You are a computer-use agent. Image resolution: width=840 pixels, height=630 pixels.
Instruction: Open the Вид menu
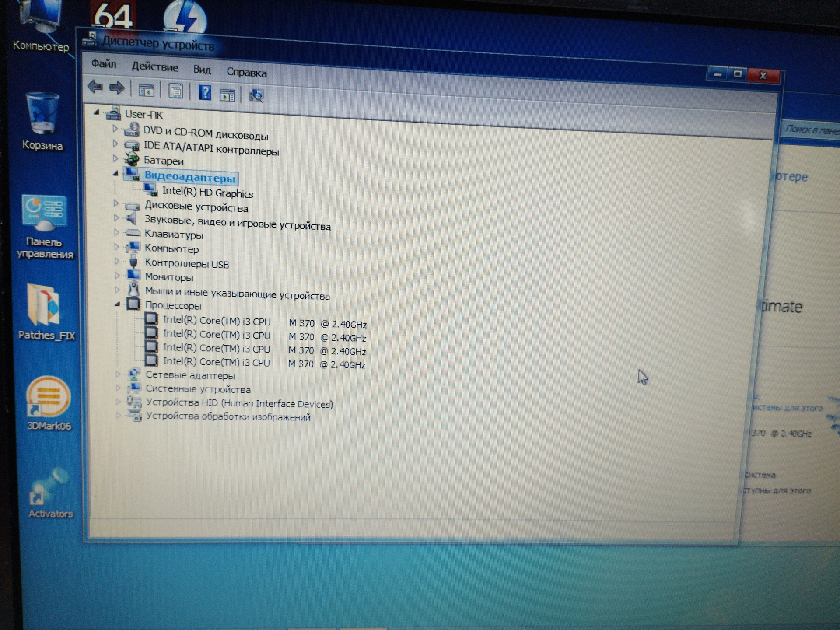(202, 70)
